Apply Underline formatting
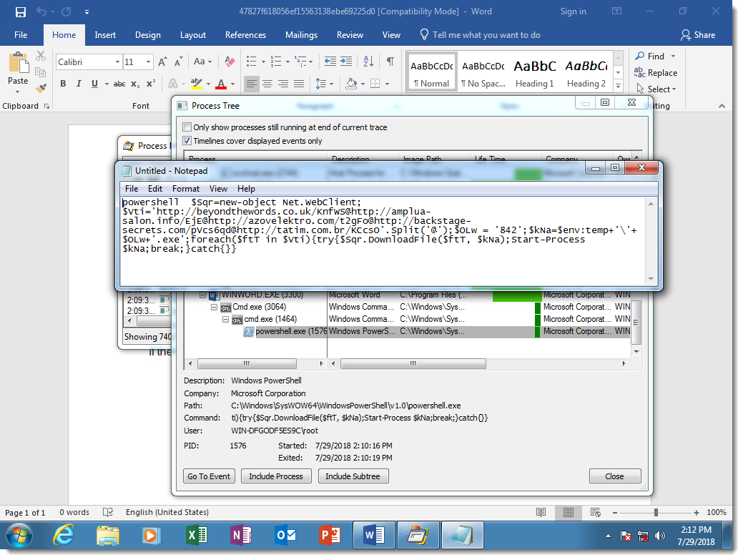Image resolution: width=743 pixels, height=560 pixels. (x=95, y=84)
